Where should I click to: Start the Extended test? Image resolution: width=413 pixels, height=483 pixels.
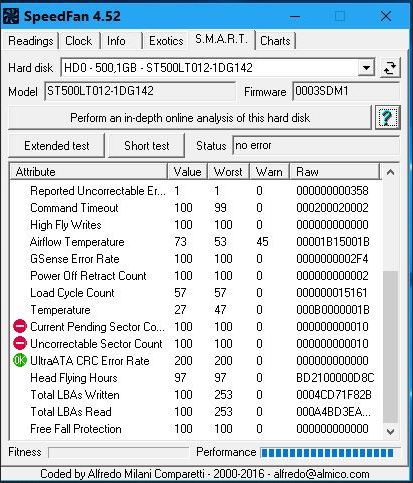[x=56, y=146]
